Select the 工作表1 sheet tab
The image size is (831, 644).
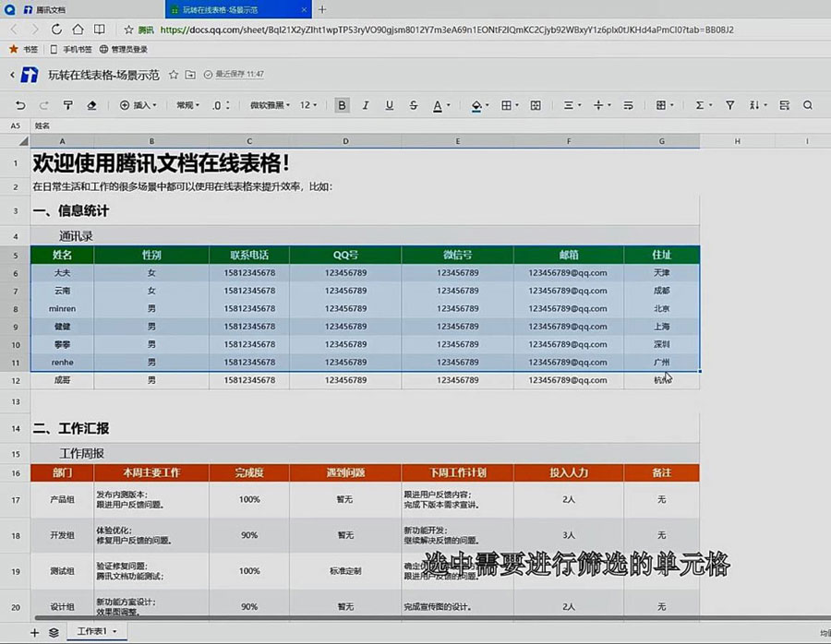click(x=97, y=632)
